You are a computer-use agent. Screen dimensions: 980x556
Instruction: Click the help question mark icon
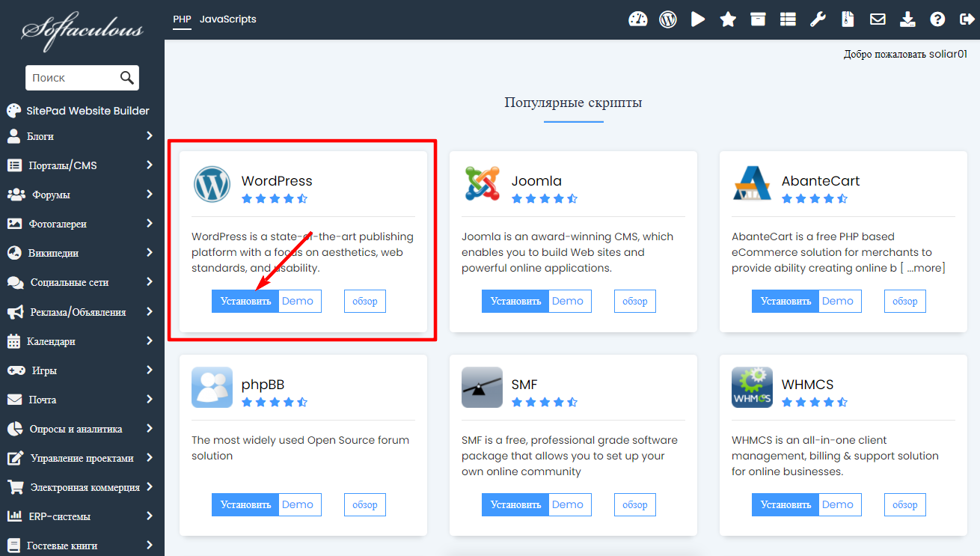(937, 19)
